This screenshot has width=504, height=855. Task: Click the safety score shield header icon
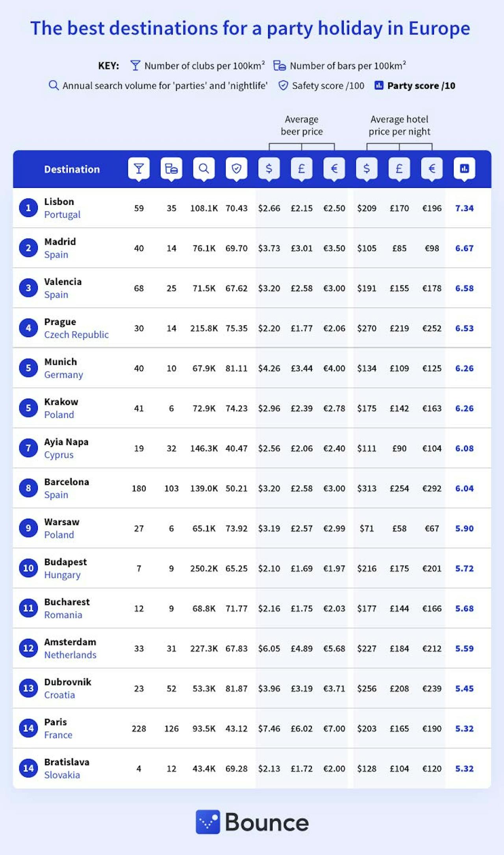point(236,169)
